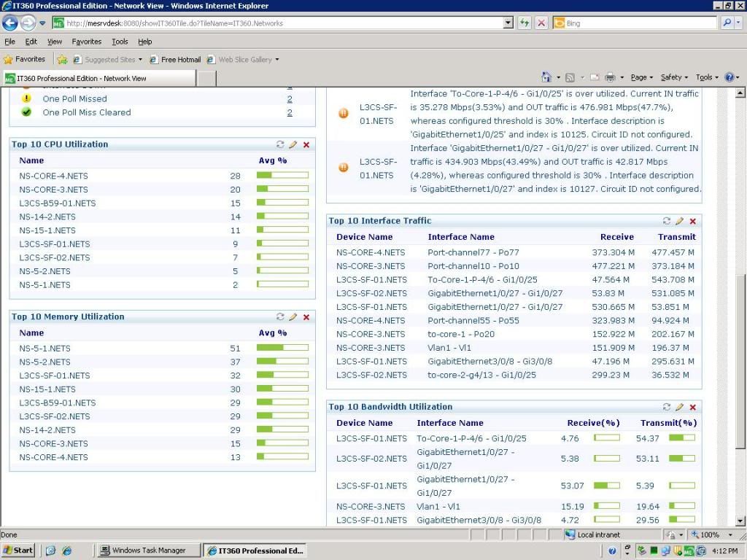Open the Edit menu
Screen dimensions: 747x560
point(31,42)
